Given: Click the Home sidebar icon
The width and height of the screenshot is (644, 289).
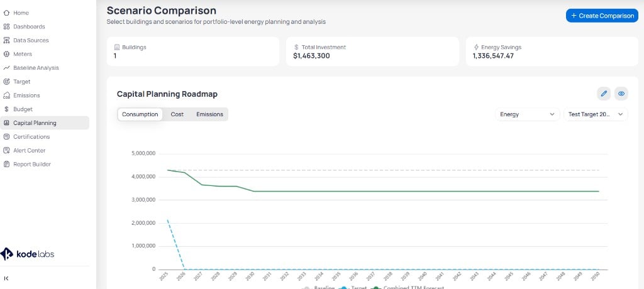Looking at the screenshot, I should tap(6, 13).
